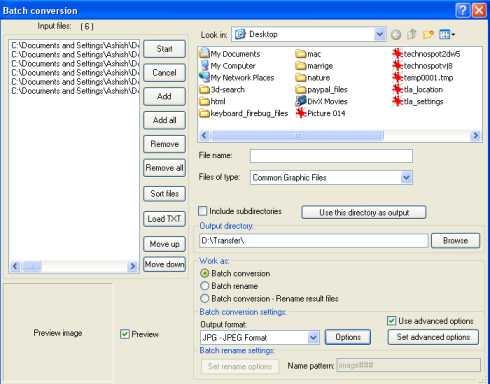
Task: Click Move down button
Action: (164, 264)
